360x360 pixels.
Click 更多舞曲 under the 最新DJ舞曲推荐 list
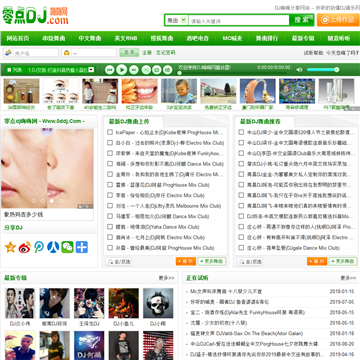tap(343, 261)
